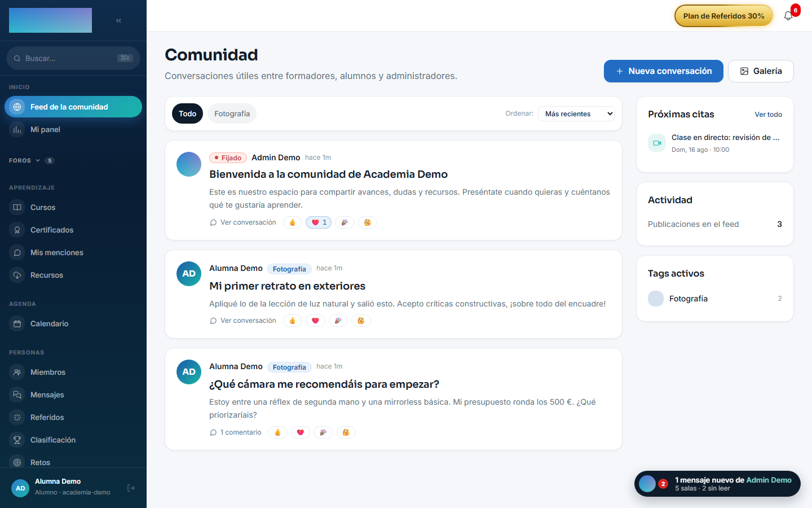The image size is (812, 508).
Task: Toggle thinking face on the ¿Qué cámara post
Action: (346, 432)
